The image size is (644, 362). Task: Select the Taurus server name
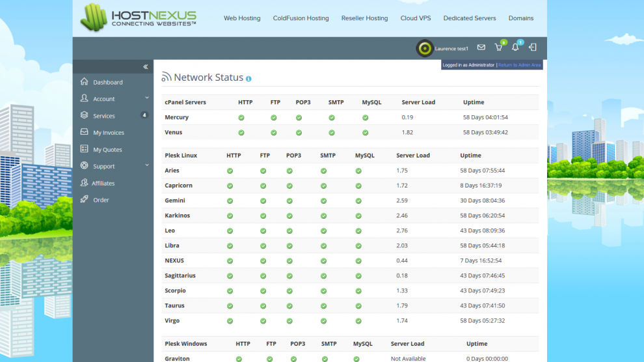click(x=174, y=305)
